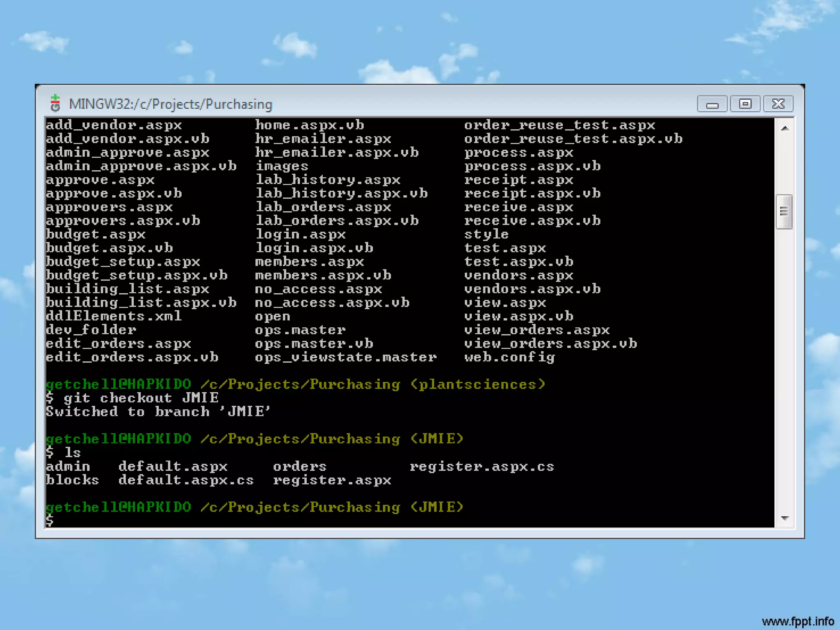The height and width of the screenshot is (630, 840).
Task: Click the web.config filename in listing
Action: 509,357
